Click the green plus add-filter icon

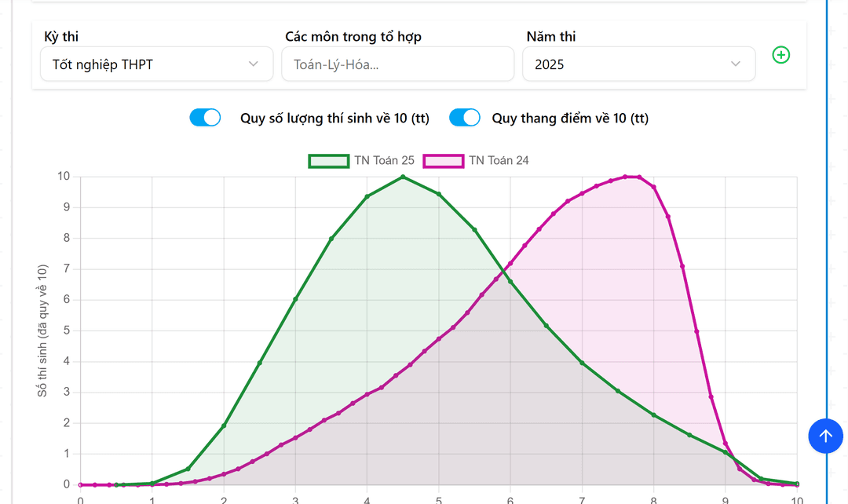(x=780, y=55)
